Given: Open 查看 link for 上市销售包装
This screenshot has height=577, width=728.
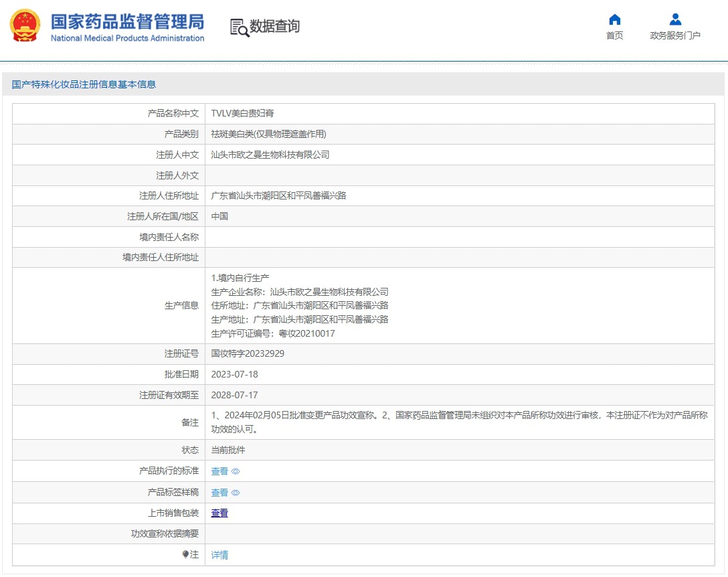Looking at the screenshot, I should [219, 513].
